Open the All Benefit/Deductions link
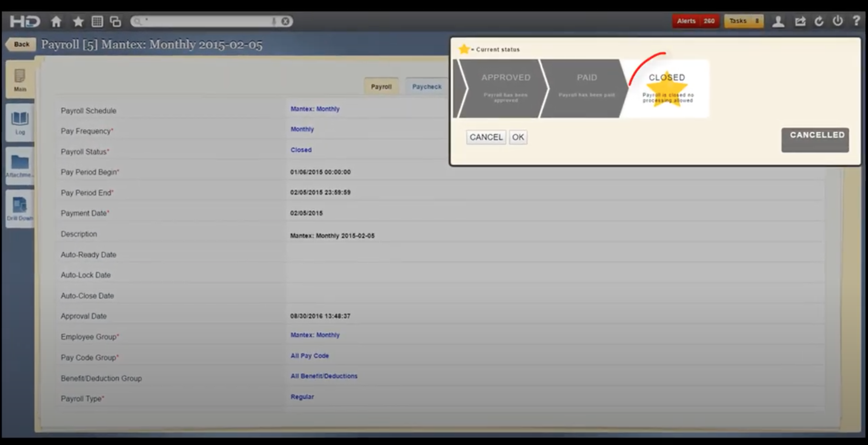This screenshot has width=868, height=445. (x=324, y=376)
